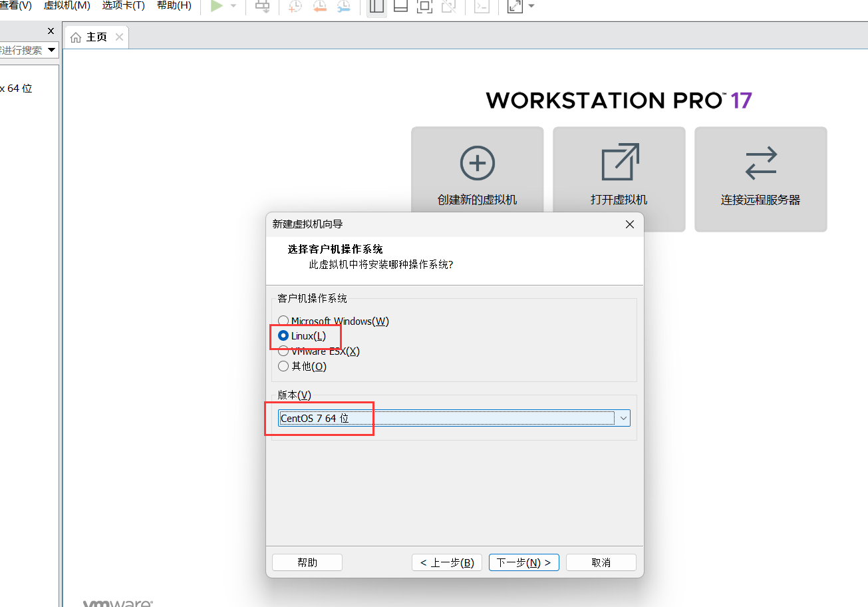Open the 虚拟机(M) menu
868x607 pixels.
67,5
